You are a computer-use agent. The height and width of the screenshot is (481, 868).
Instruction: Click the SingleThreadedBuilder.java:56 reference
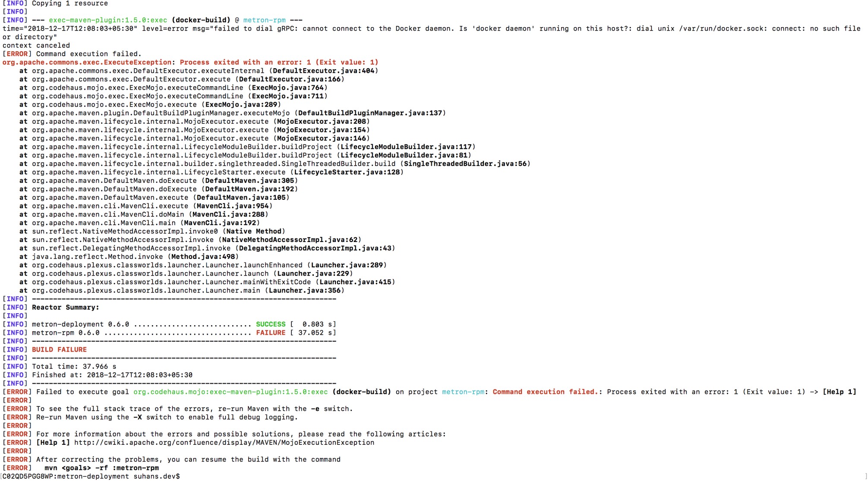[x=465, y=163]
